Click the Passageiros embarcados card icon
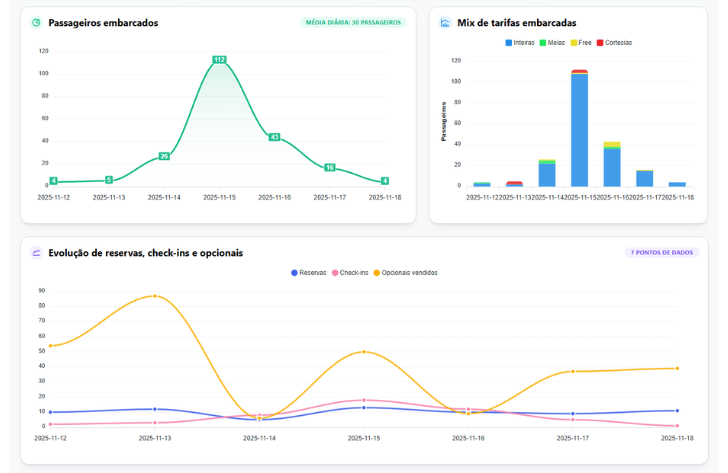Screen dimensions: 728x473 [36, 22]
